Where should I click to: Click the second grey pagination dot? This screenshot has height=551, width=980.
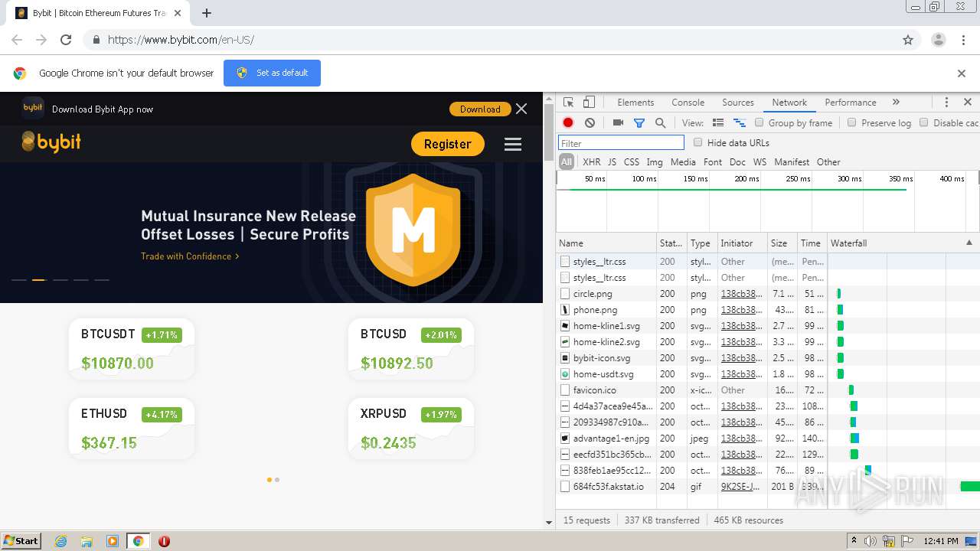(277, 480)
